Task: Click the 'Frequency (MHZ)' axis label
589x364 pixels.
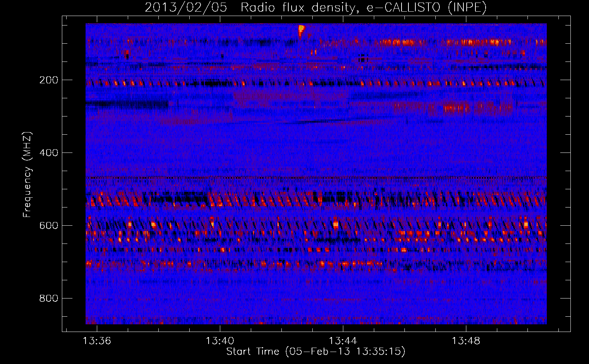Action: pos(27,175)
